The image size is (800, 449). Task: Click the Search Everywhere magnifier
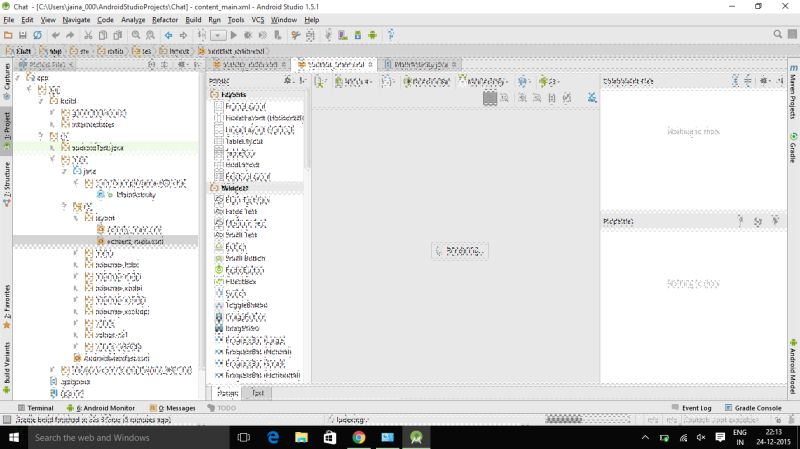[x=778, y=34]
